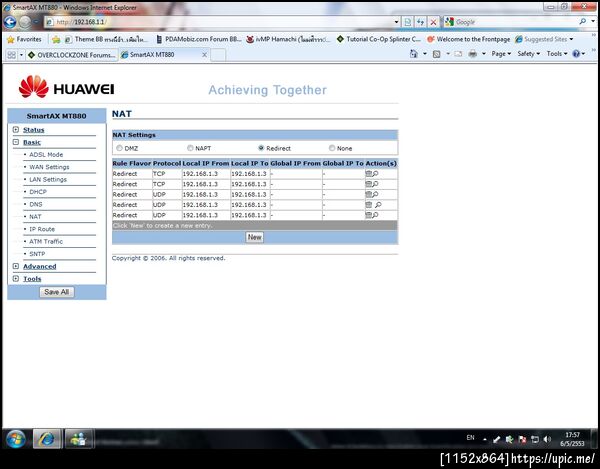Toggle the Compatibility View icon in address bar
Viewport: 600px width, 469px height.
[x=408, y=22]
